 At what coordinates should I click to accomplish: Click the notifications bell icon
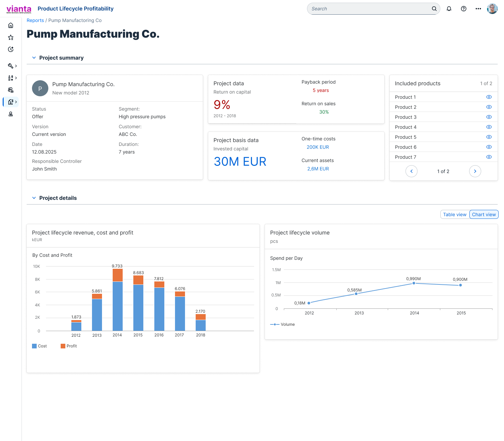pos(449,9)
